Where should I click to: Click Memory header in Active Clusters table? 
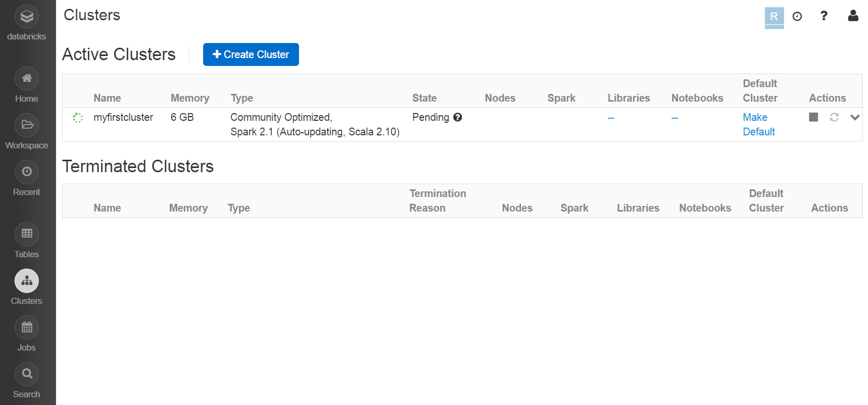pyautogui.click(x=190, y=98)
